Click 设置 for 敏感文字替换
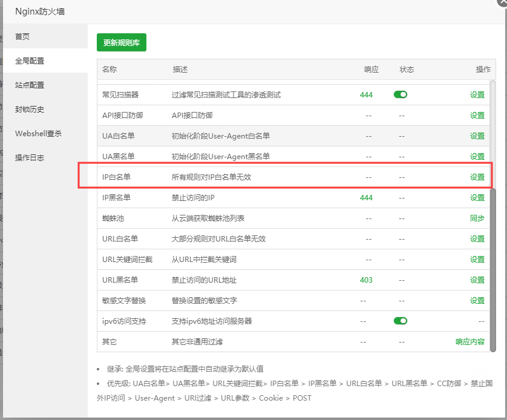 [477, 300]
